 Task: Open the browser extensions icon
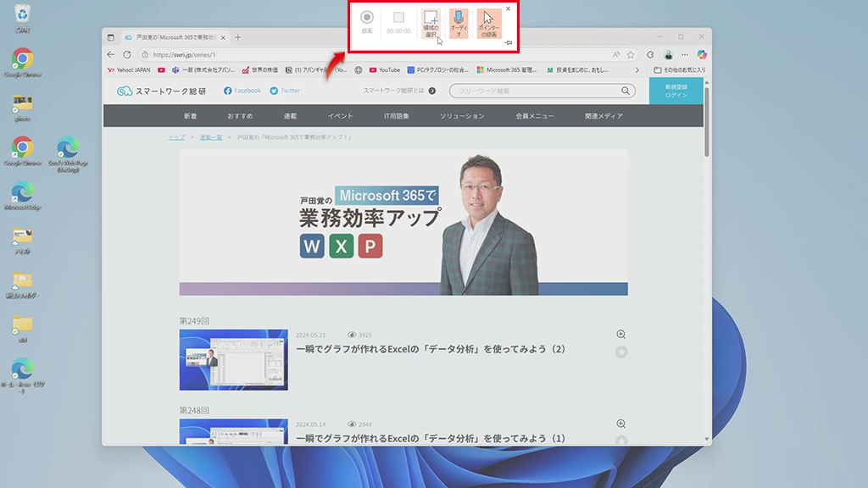pyautogui.click(x=650, y=55)
